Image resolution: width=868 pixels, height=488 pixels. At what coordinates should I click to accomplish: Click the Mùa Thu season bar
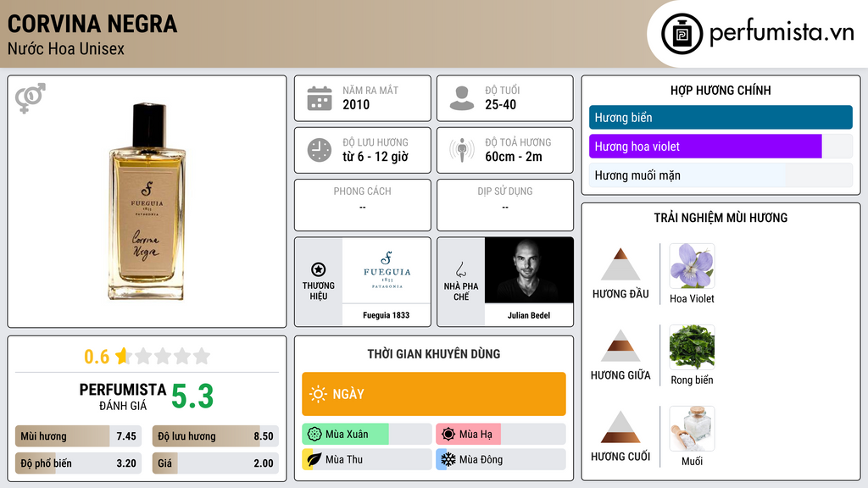367,460
